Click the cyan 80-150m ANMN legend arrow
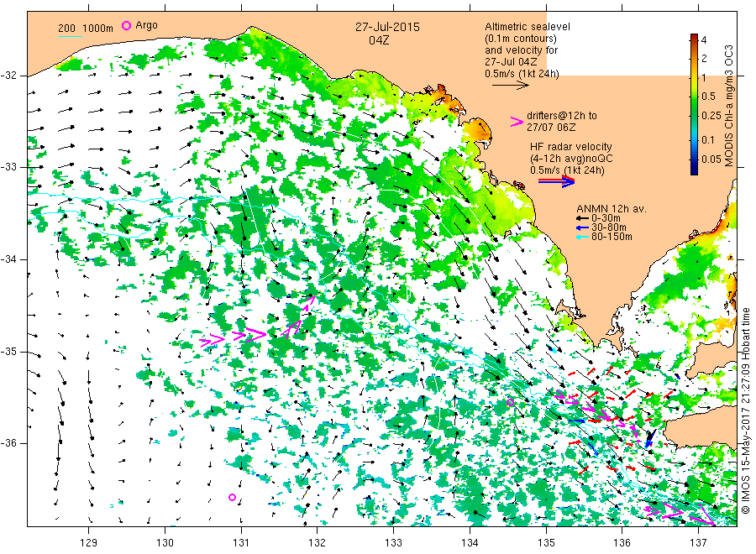Viewport: 756px width, 554px height. (x=582, y=237)
